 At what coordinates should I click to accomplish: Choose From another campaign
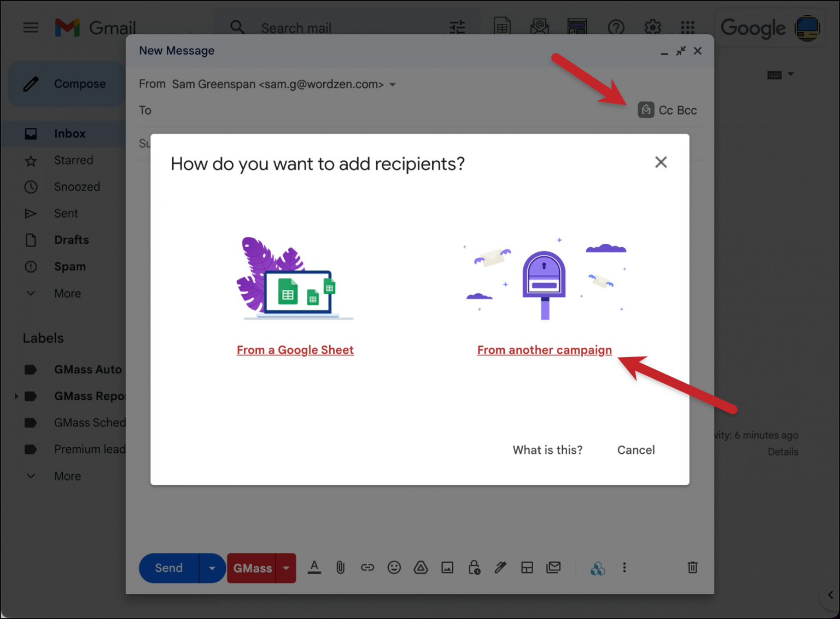tap(545, 350)
